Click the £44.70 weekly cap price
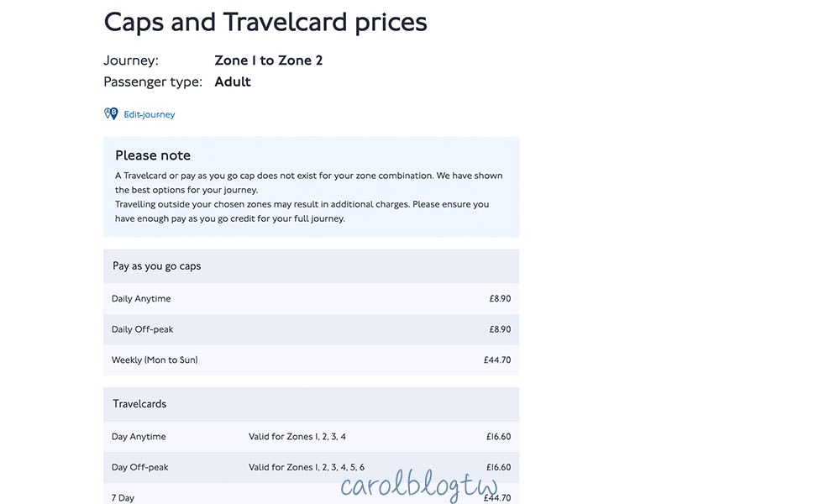Viewport: 840px width, 504px height. tap(497, 360)
